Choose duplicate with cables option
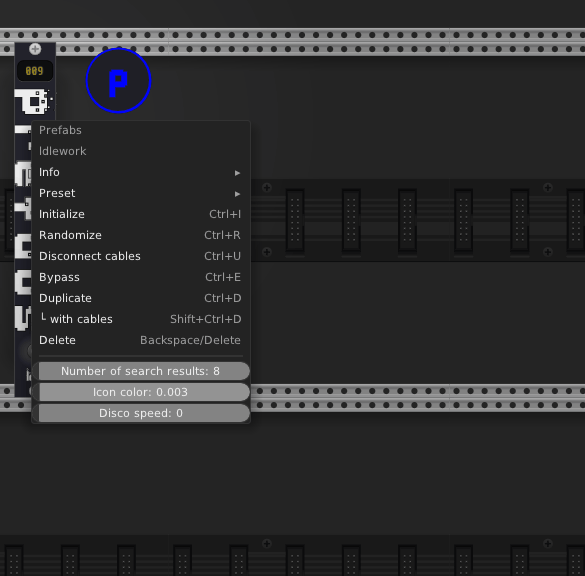This screenshot has height=576, width=585. [141, 319]
